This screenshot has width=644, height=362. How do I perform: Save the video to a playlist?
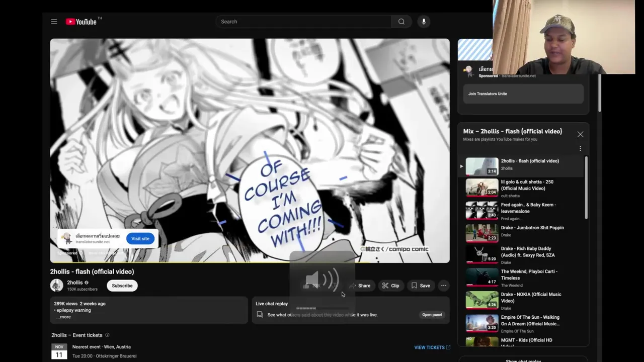421,286
